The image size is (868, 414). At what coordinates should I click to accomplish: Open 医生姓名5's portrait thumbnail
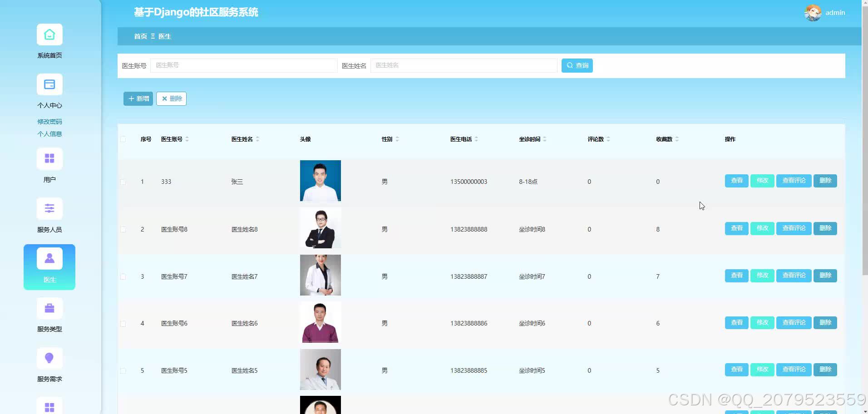click(x=320, y=370)
